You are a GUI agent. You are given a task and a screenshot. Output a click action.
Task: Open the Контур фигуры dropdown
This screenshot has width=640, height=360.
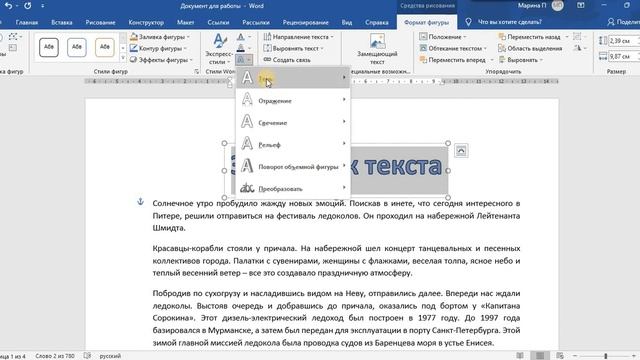click(158, 49)
